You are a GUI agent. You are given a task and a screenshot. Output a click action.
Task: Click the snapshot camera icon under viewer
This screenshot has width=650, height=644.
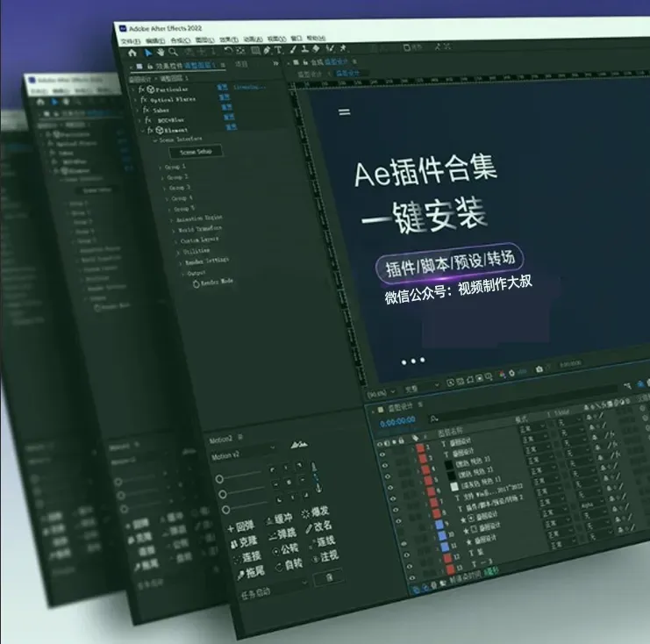[x=539, y=369]
